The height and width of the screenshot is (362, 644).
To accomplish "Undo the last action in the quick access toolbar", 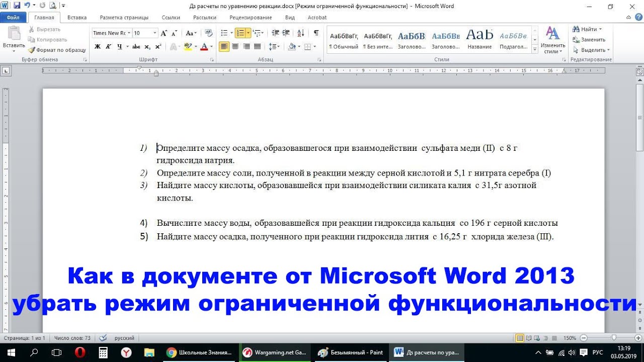I will click(x=26, y=6).
